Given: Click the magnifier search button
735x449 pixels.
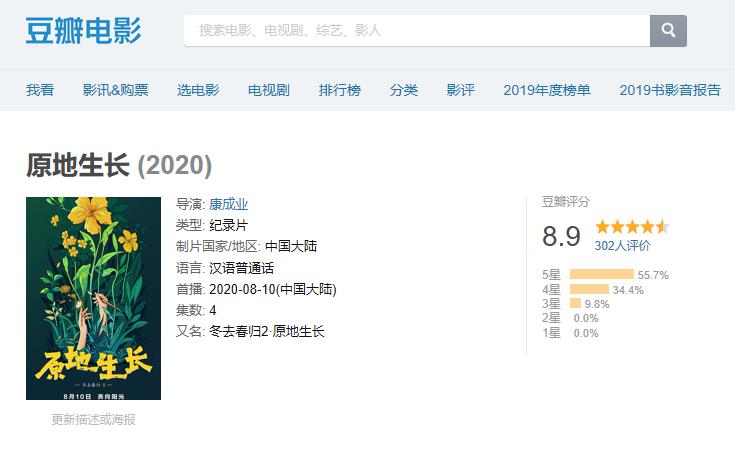Looking at the screenshot, I should tap(668, 30).
